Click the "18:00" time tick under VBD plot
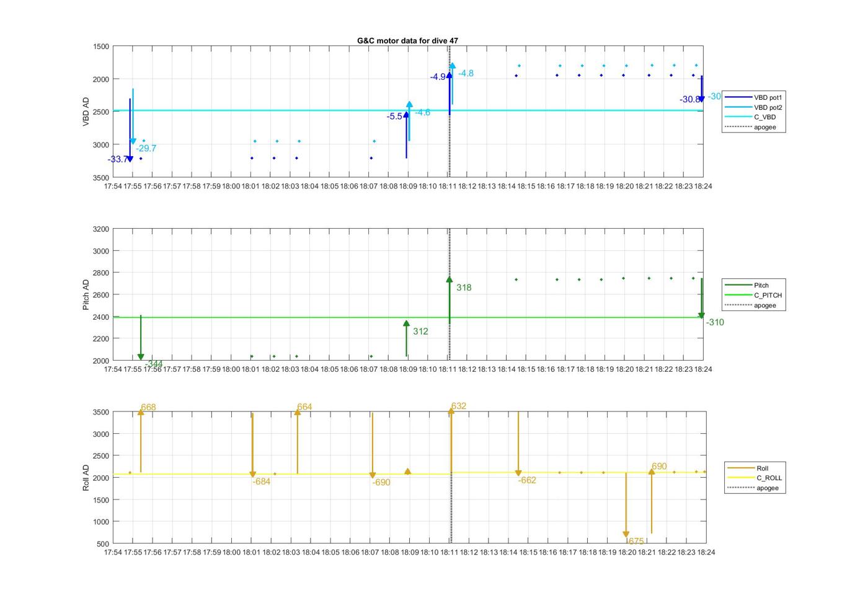Screen dimensions: 868x611 coord(231,186)
